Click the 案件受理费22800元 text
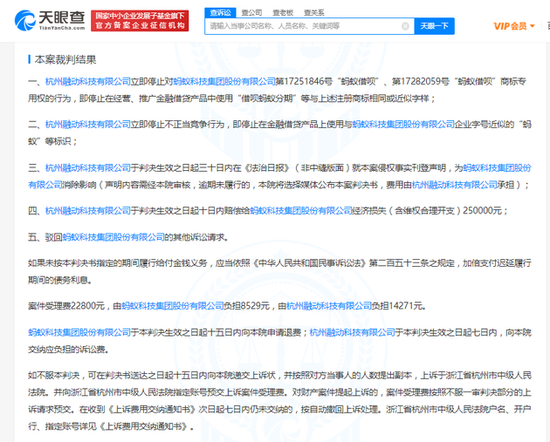550x442 pixels. tap(67, 306)
